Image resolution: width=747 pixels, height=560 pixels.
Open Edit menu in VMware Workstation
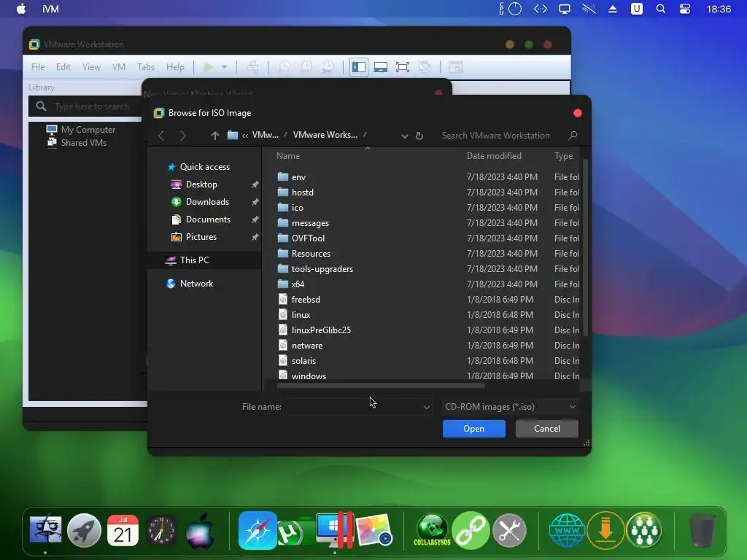[63, 67]
